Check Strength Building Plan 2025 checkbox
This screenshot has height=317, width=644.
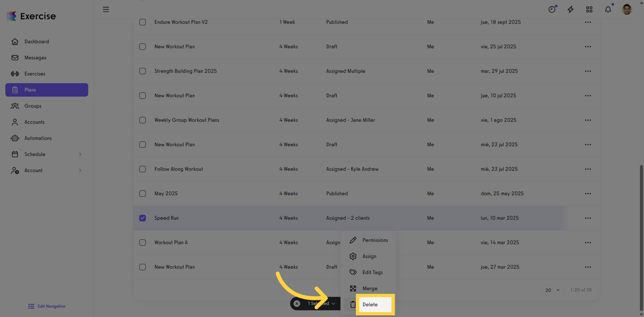coord(142,71)
